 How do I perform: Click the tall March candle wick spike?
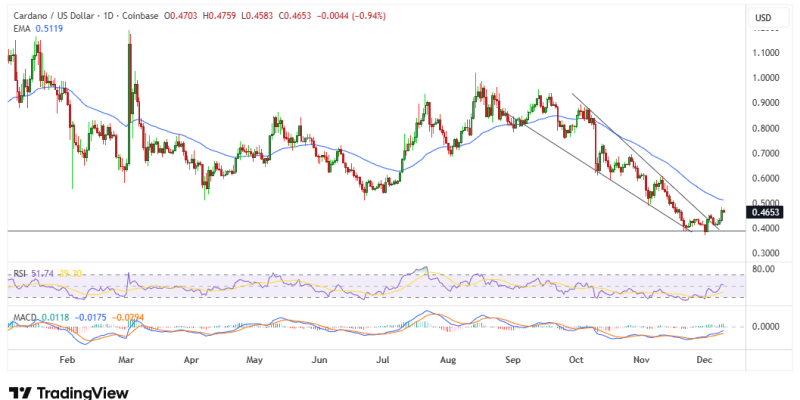129,50
